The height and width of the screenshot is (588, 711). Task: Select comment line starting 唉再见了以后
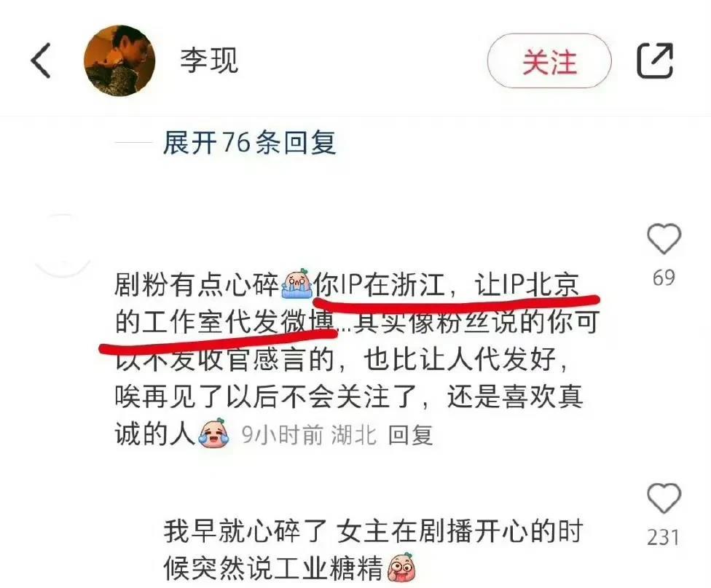(349, 397)
